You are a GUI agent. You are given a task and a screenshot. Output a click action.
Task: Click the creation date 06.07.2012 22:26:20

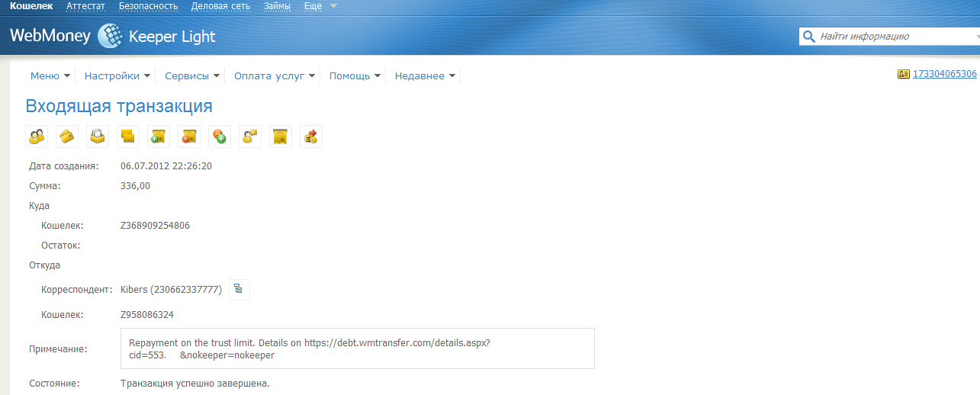pyautogui.click(x=166, y=165)
